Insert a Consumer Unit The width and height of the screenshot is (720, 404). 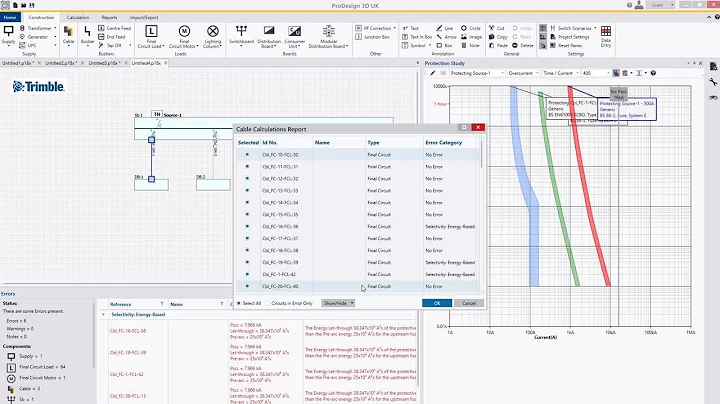coord(294,37)
